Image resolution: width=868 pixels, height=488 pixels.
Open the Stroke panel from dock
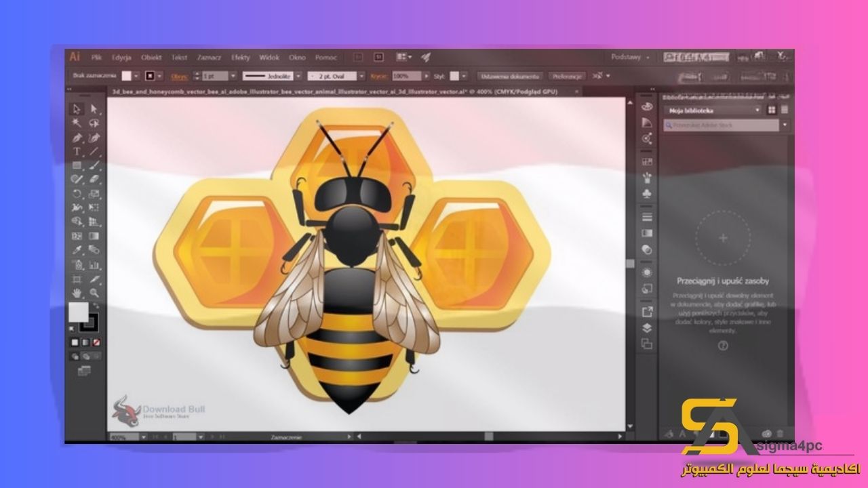tap(647, 217)
